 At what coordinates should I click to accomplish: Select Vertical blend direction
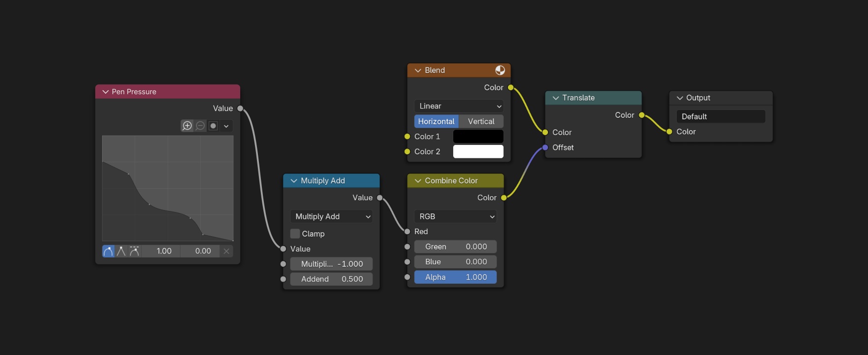pyautogui.click(x=481, y=121)
